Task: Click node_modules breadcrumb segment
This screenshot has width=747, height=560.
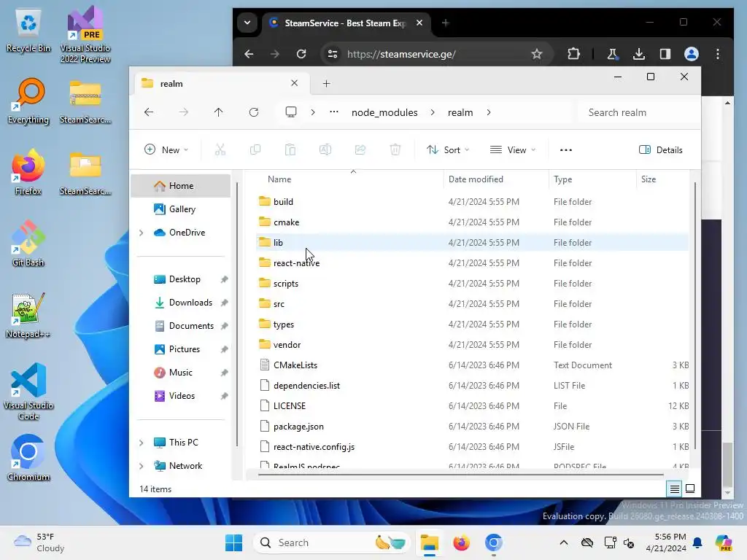Action: point(384,112)
